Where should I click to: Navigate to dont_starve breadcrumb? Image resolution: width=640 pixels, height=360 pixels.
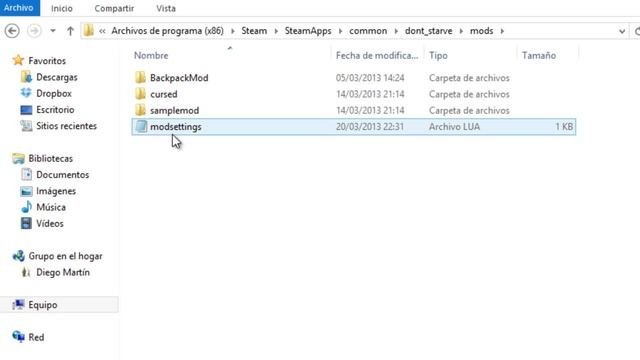[429, 31]
